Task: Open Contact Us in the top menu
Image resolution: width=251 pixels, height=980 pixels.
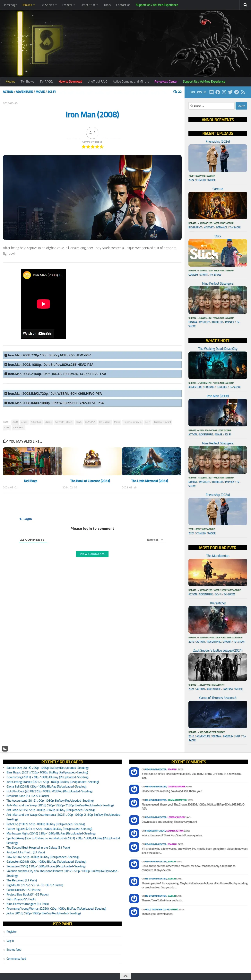Action: click(x=123, y=5)
